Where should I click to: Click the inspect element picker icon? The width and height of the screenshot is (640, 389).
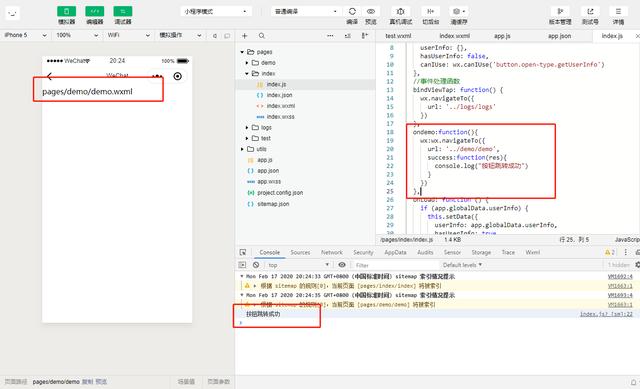coord(243,252)
